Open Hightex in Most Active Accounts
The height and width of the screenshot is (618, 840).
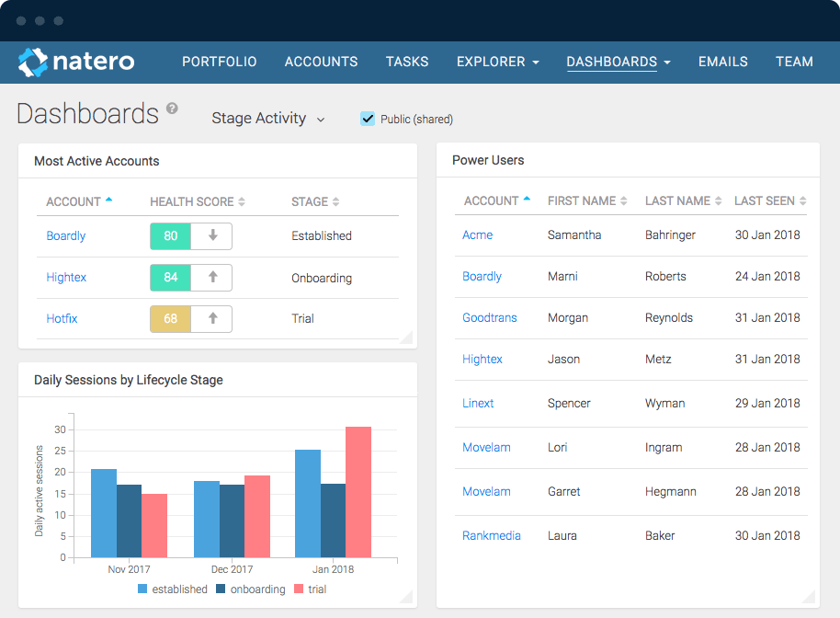click(66, 277)
